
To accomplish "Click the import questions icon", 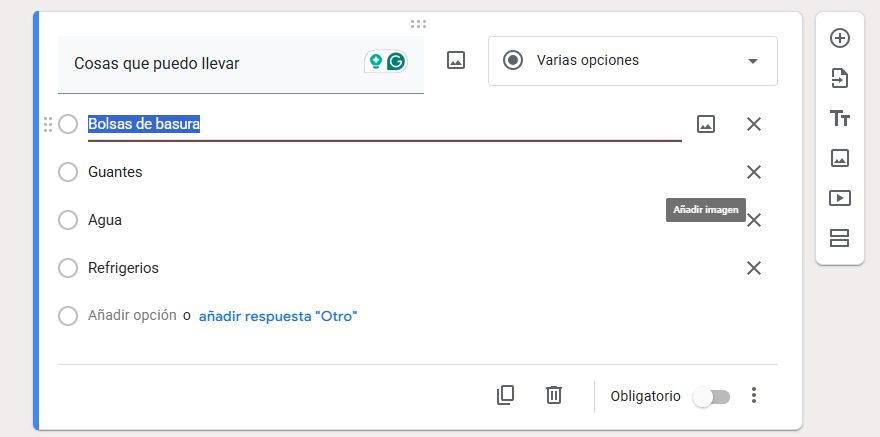I will [x=840, y=78].
